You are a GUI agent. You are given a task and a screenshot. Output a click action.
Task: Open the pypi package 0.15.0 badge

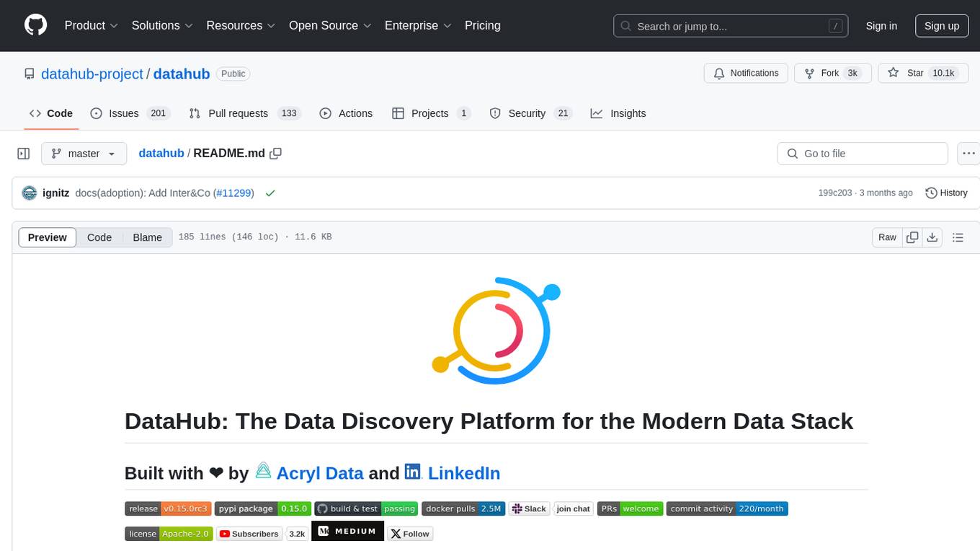coord(262,508)
